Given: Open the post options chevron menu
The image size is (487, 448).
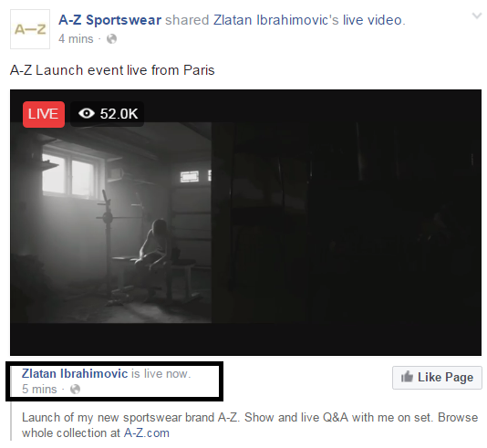Looking at the screenshot, I should (x=476, y=16).
